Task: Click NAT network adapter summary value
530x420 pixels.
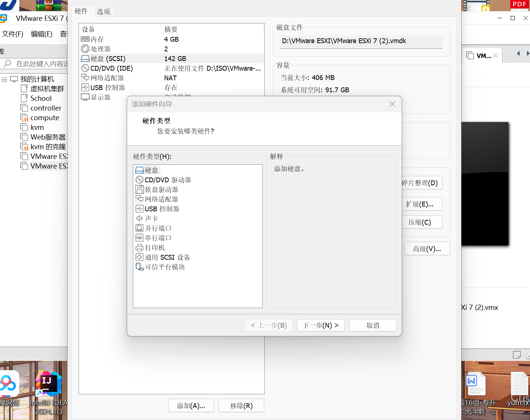Action: coord(170,78)
